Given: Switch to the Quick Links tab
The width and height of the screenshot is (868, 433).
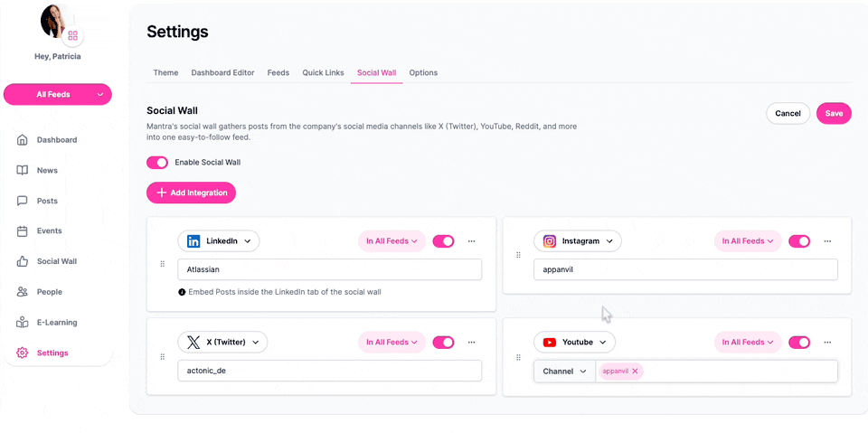Looking at the screenshot, I should [x=323, y=72].
